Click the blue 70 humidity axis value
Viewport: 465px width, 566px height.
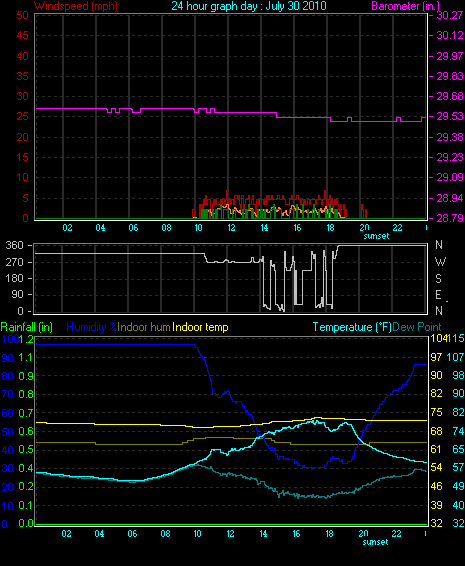8,394
